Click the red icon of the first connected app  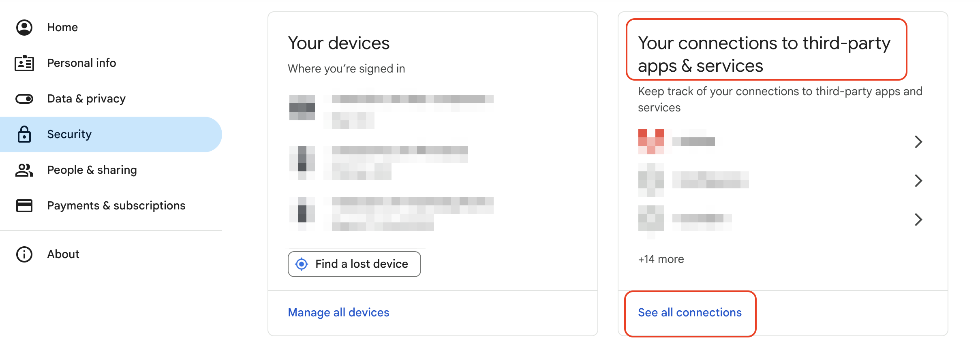click(x=650, y=141)
